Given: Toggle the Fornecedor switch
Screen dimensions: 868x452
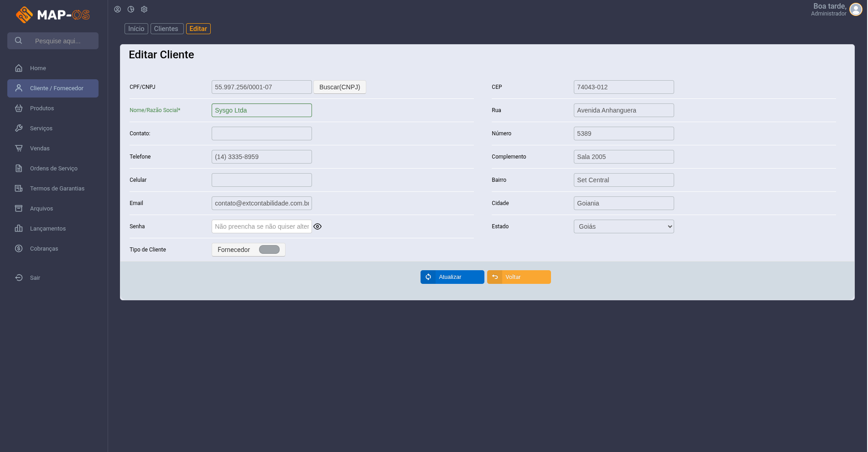Looking at the screenshot, I should (269, 250).
